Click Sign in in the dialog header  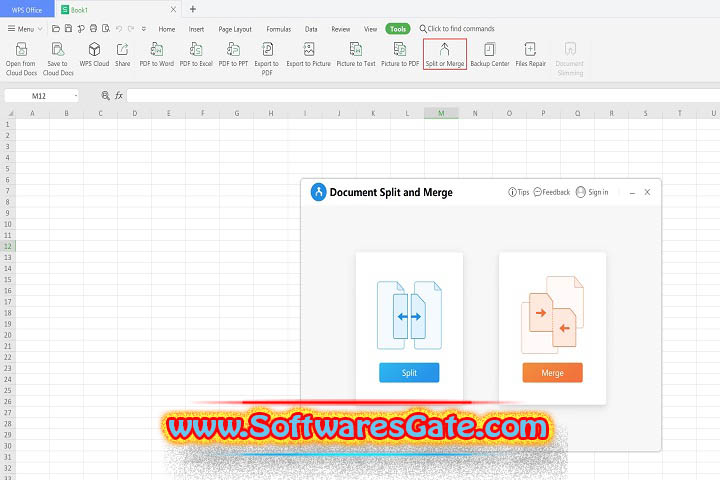(592, 192)
